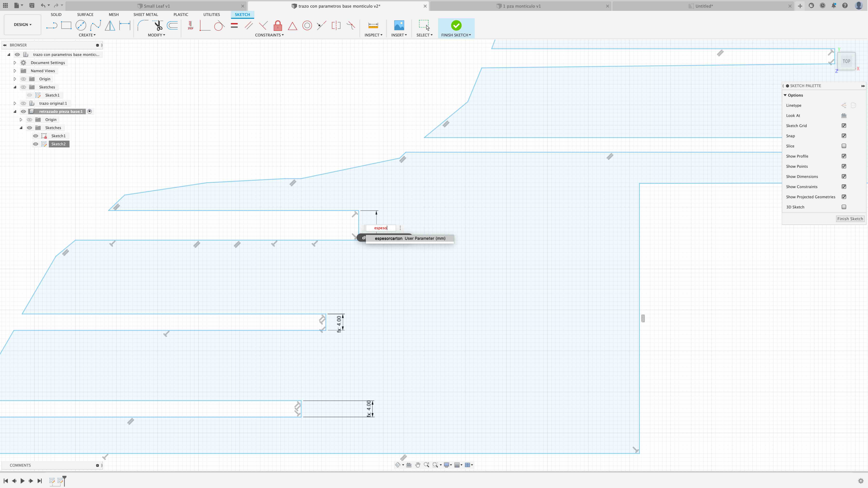Viewport: 868px width, 488px height.
Task: Select the Fillet tool in Modify
Action: click(143, 26)
